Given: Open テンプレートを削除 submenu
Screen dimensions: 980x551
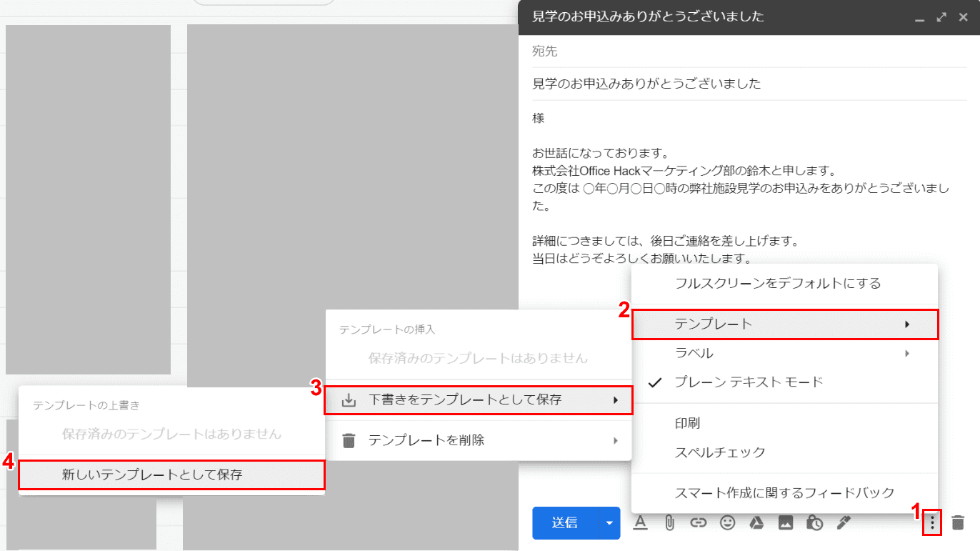Looking at the screenshot, I should (x=479, y=440).
